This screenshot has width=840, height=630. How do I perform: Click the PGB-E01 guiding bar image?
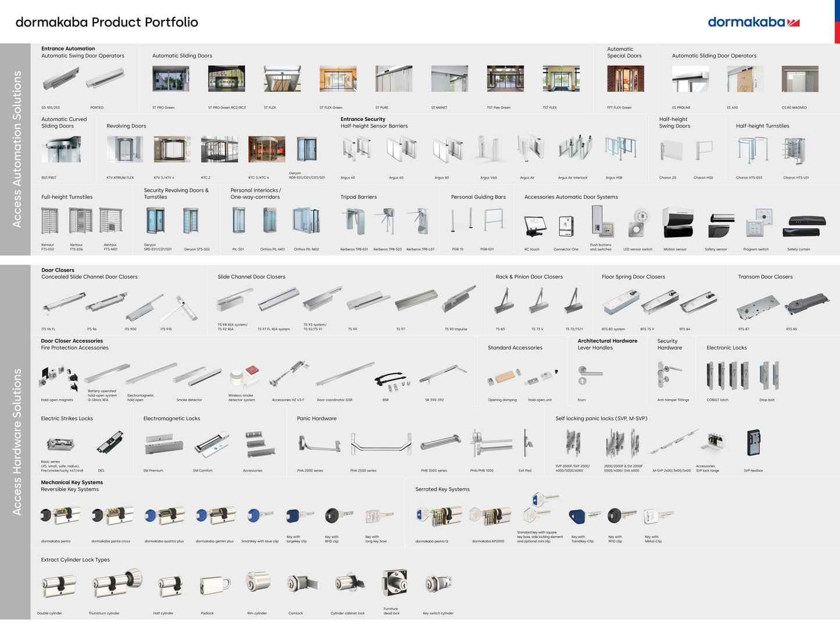[x=493, y=221]
